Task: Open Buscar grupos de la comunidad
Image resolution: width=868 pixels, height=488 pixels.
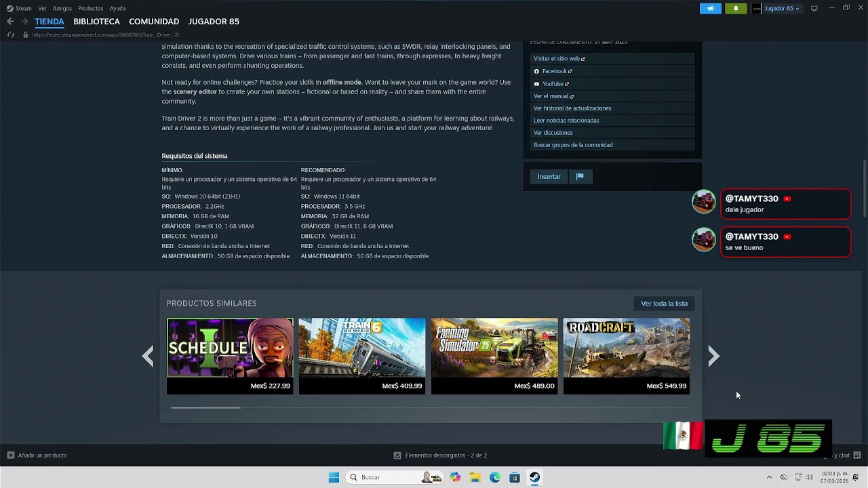Action: [612, 145]
